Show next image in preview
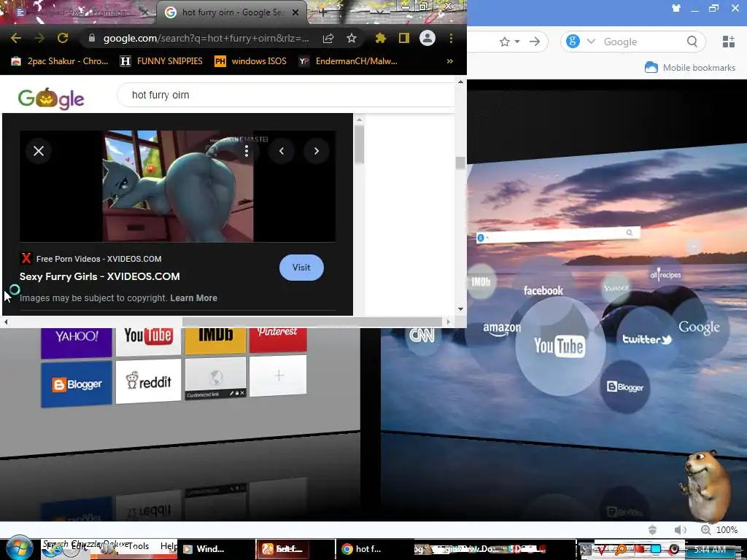747x560 pixels. tap(317, 151)
